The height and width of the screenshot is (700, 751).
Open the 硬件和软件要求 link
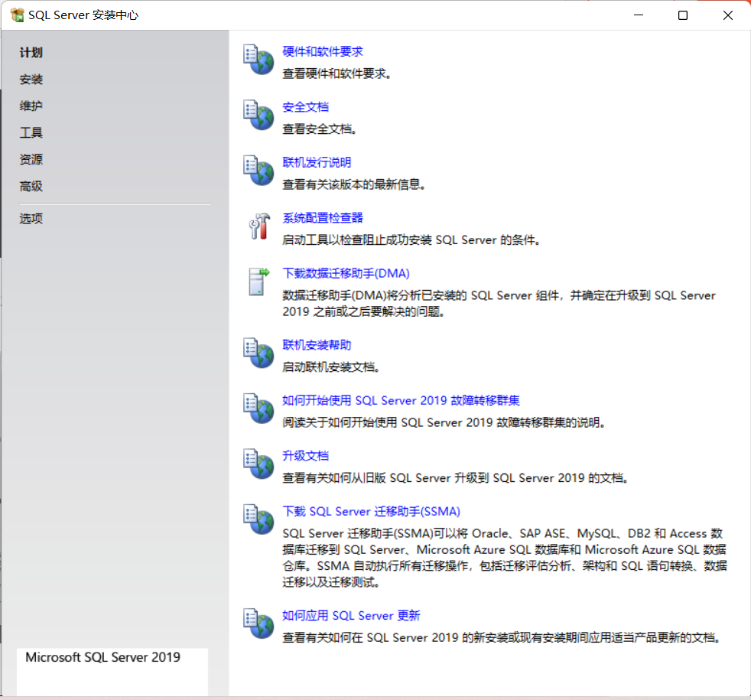pos(322,52)
